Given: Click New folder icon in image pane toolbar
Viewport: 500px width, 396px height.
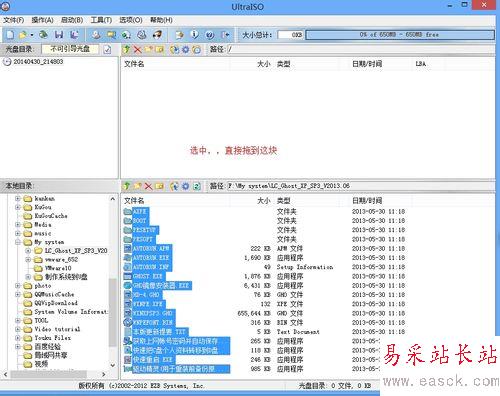Looking at the screenshot, I should 148,50.
